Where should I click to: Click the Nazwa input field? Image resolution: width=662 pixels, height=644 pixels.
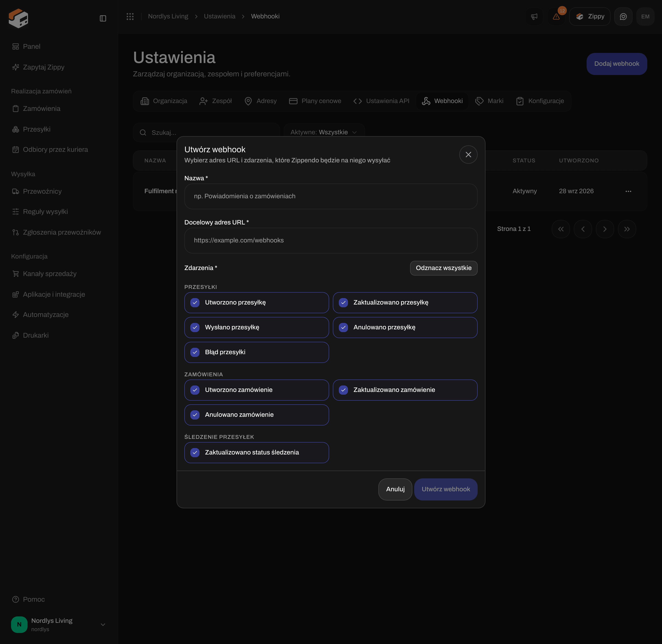click(x=331, y=196)
